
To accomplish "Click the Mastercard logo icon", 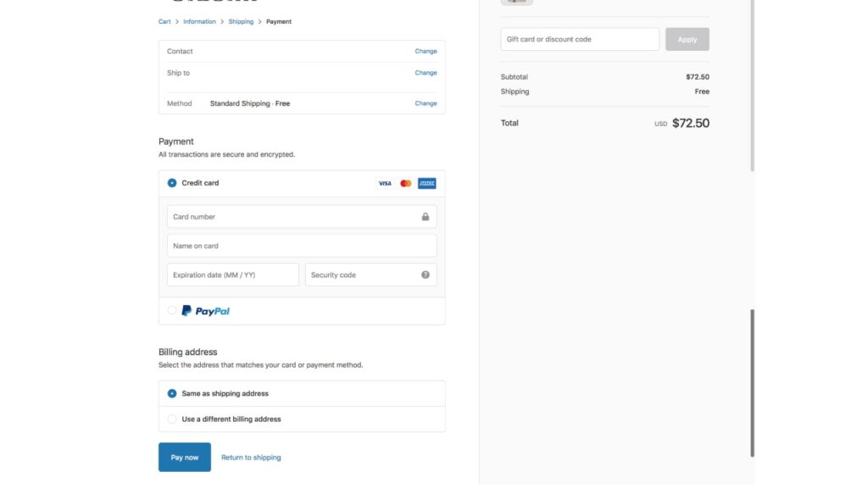I will [406, 183].
